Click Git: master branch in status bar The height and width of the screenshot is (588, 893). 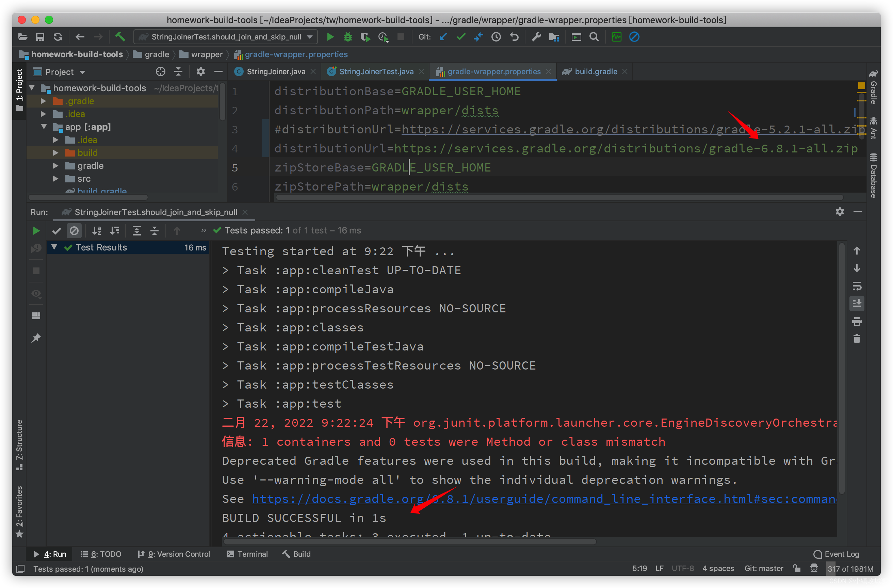764,569
